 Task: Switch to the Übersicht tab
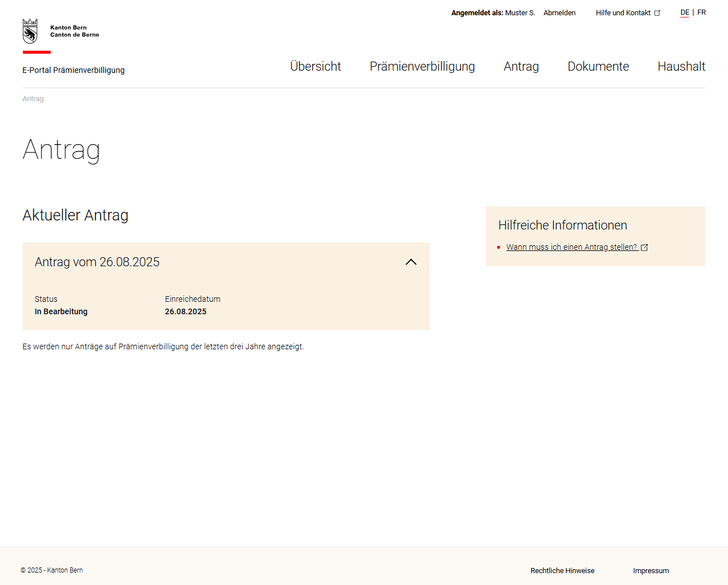[x=316, y=66]
